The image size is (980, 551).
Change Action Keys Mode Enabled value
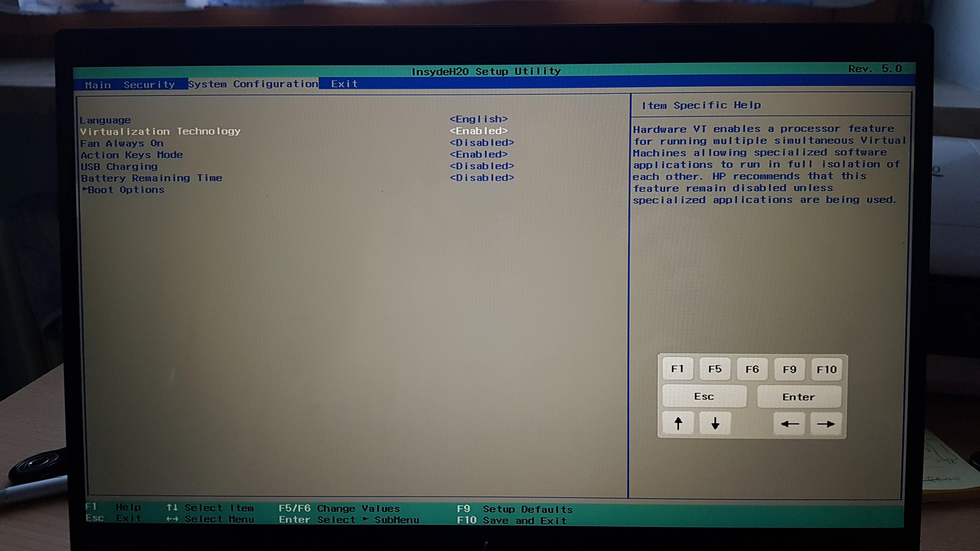(478, 154)
